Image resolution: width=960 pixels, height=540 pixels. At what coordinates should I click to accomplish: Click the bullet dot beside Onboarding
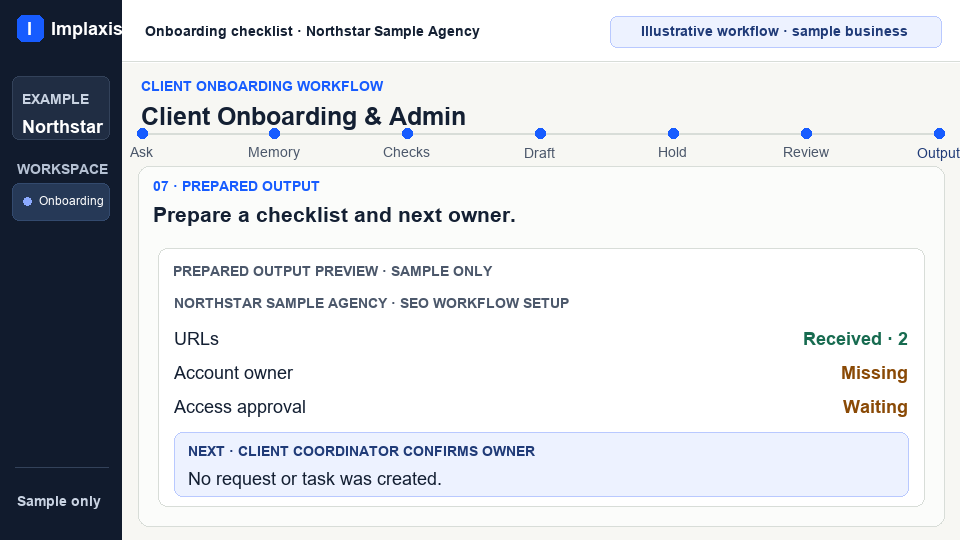[28, 201]
